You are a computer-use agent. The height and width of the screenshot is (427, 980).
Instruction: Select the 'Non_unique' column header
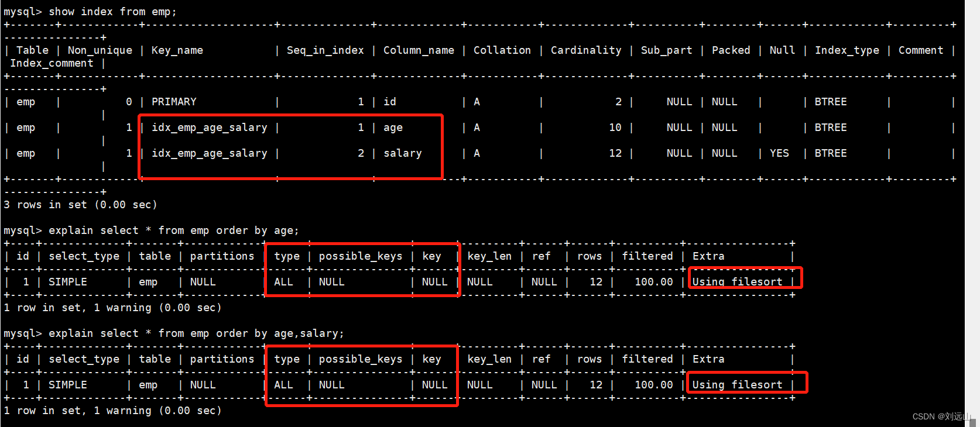(100, 50)
